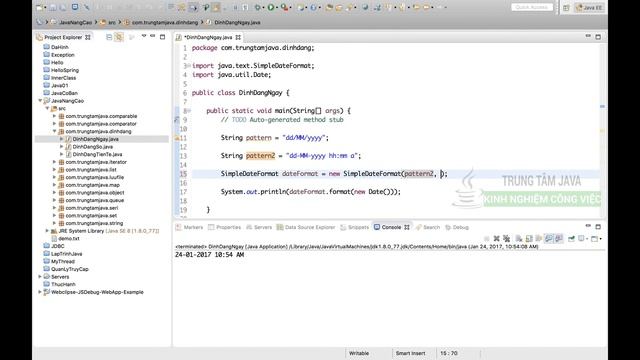Viewport: 640px width, 360px height.
Task: Click fold toggle at line 8 main method
Action: tap(189, 111)
